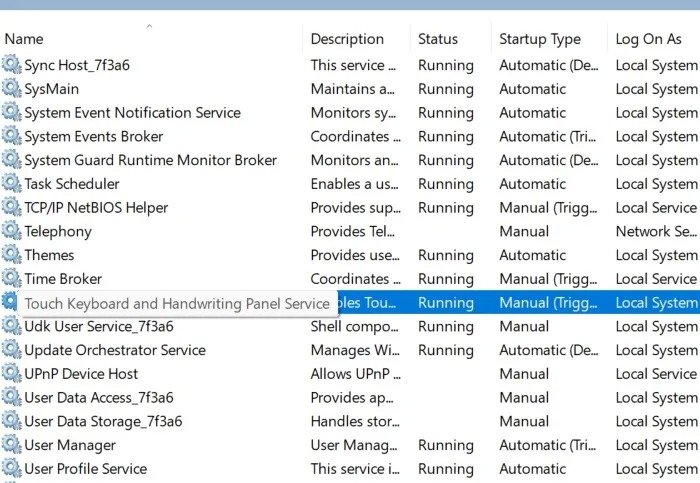The image size is (700, 483).
Task: Click the Description column header
Action: [x=347, y=39]
